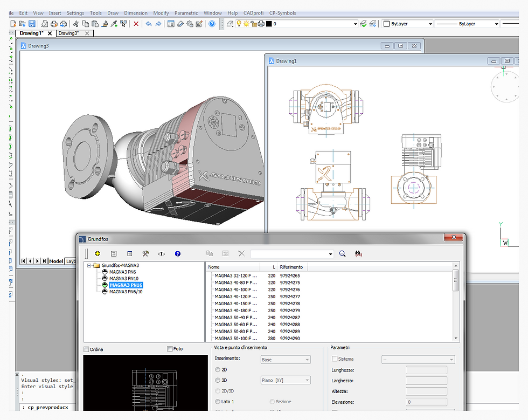Click the Layer Previous icon

click(x=373, y=24)
